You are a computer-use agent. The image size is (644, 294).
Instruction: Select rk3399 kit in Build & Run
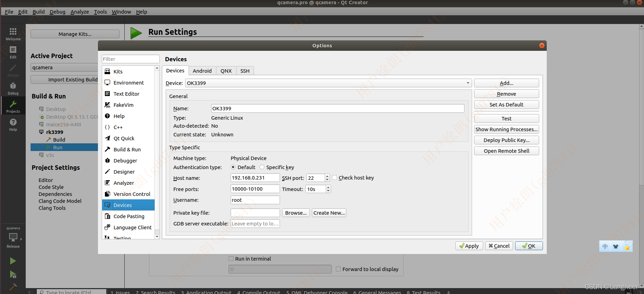pyautogui.click(x=55, y=132)
